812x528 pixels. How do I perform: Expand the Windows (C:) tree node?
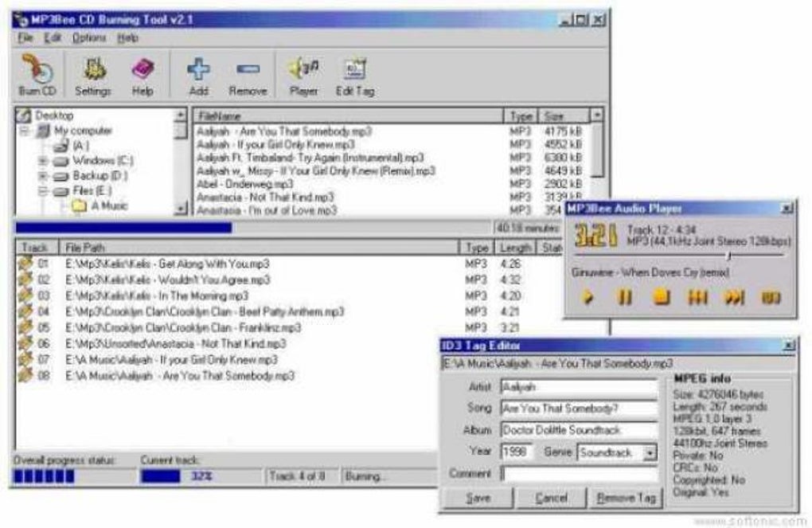click(44, 160)
